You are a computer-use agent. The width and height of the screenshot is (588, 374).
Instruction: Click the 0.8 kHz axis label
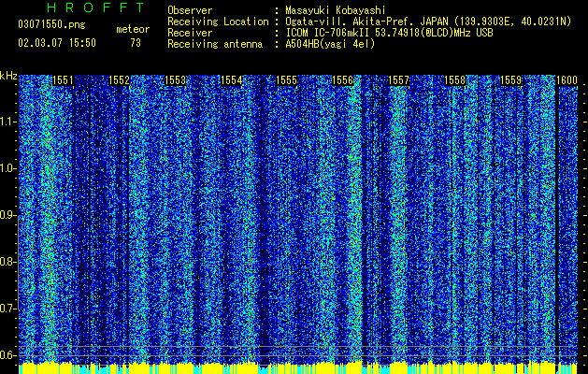[x=8, y=262]
